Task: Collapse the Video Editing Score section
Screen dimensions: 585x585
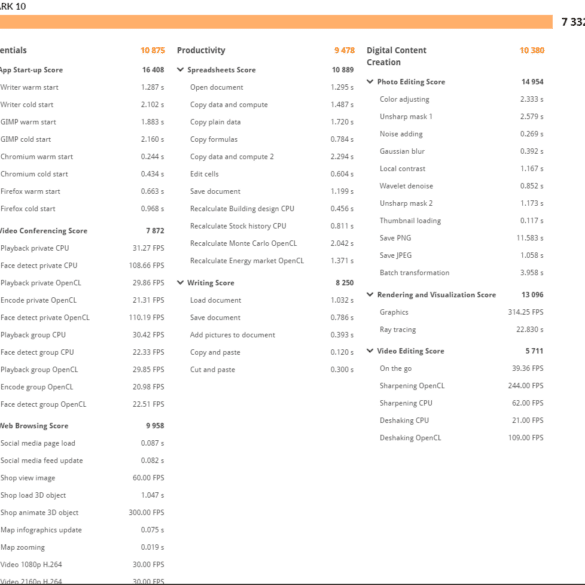Action: pyautogui.click(x=370, y=351)
